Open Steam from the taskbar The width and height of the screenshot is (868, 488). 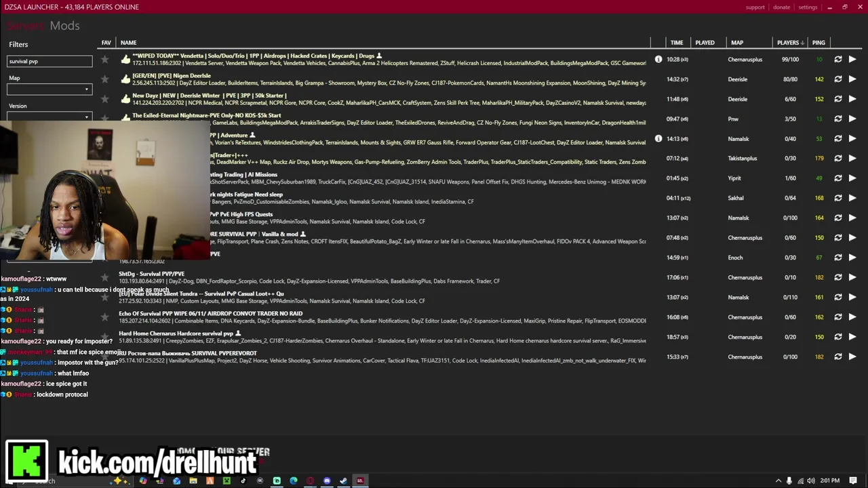point(343,481)
